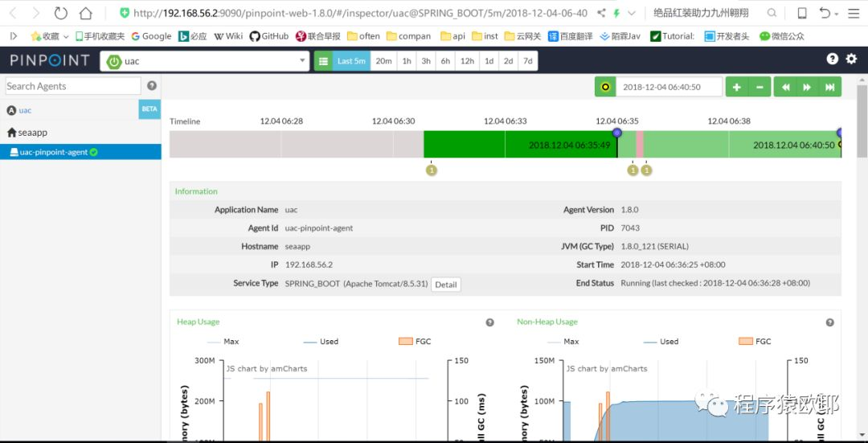Toggle the Used legend in Heap Usage
868x443 pixels.
321,342
